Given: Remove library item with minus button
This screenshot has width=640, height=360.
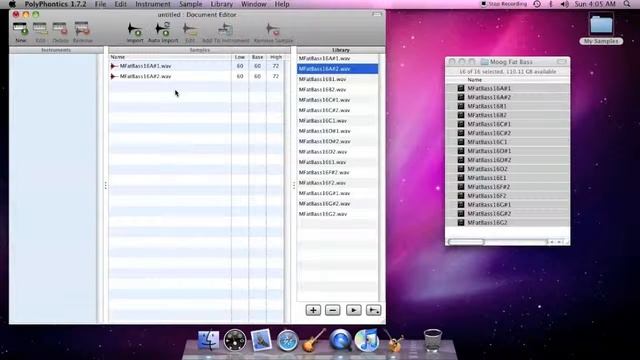Looking at the screenshot, I should [x=333, y=310].
